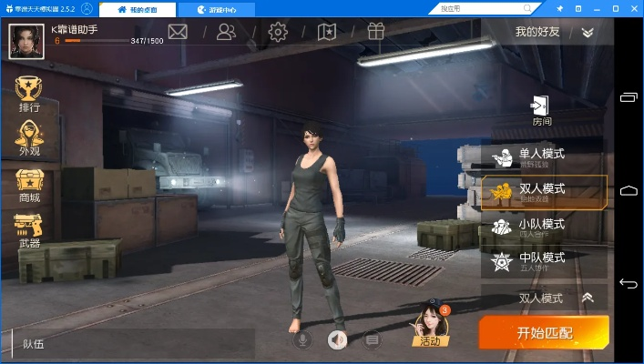Image resolution: width=644 pixels, height=364 pixels.
Task: Open the mail envelope icon
Action: click(178, 32)
